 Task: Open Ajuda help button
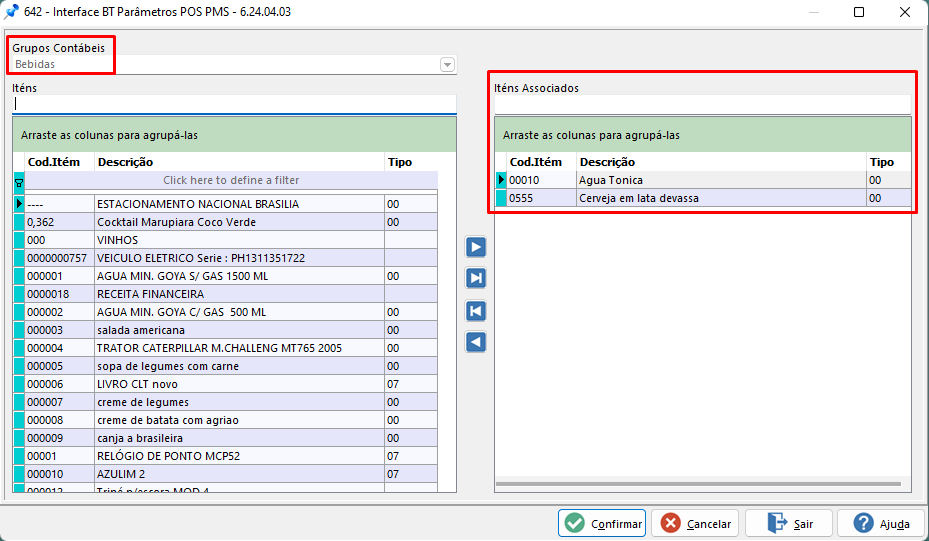(x=881, y=523)
